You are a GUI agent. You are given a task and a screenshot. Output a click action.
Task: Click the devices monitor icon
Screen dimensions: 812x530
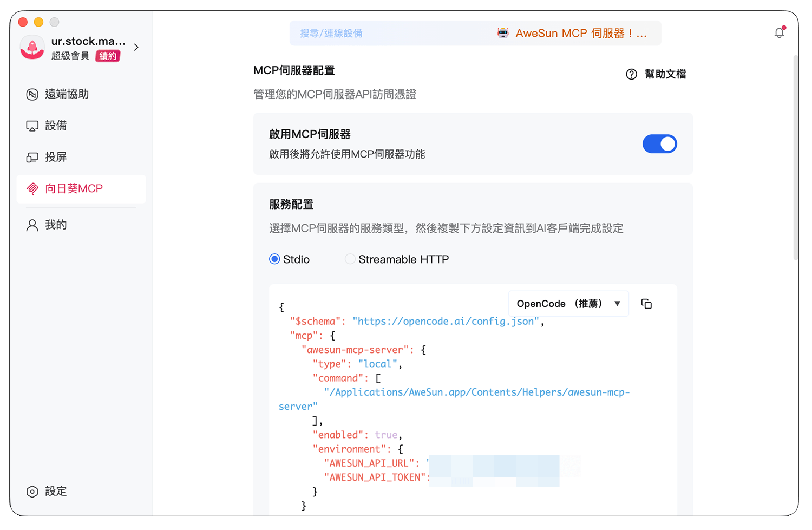(32, 126)
